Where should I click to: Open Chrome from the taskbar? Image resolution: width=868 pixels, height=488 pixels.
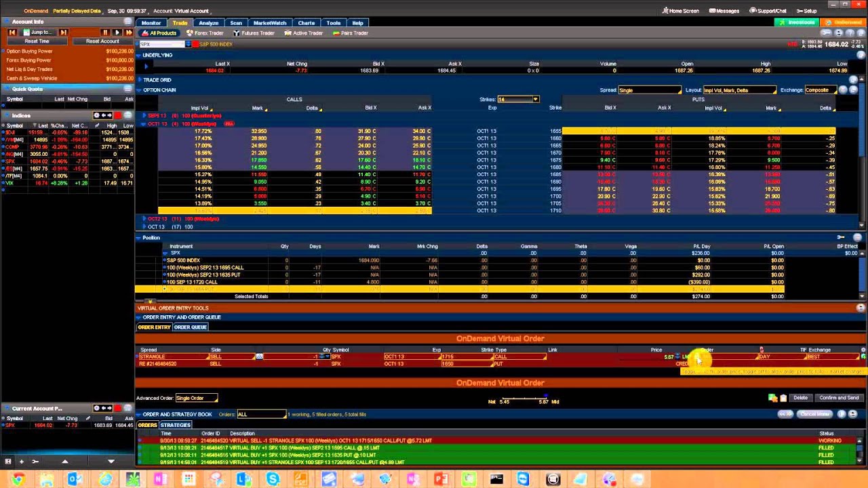coord(18,479)
